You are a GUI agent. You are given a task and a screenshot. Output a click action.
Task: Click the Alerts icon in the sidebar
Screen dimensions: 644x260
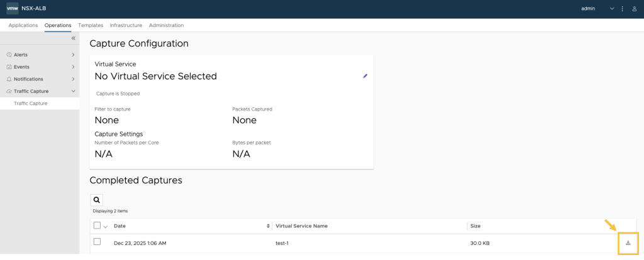tap(9, 55)
